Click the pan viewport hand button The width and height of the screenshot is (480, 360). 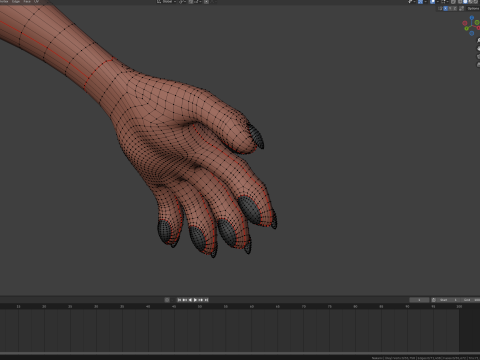pos(478,48)
